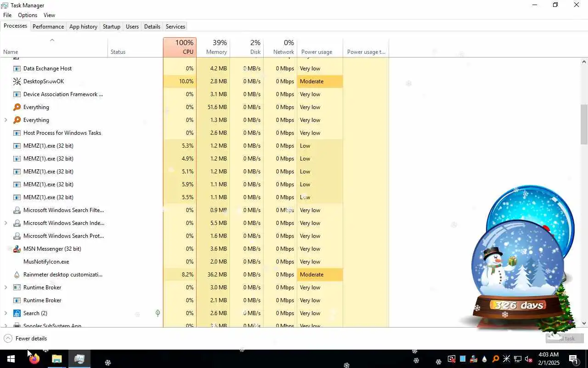Sort by the 0% Network column header
Screen dimensions: 588x368
[280, 47]
